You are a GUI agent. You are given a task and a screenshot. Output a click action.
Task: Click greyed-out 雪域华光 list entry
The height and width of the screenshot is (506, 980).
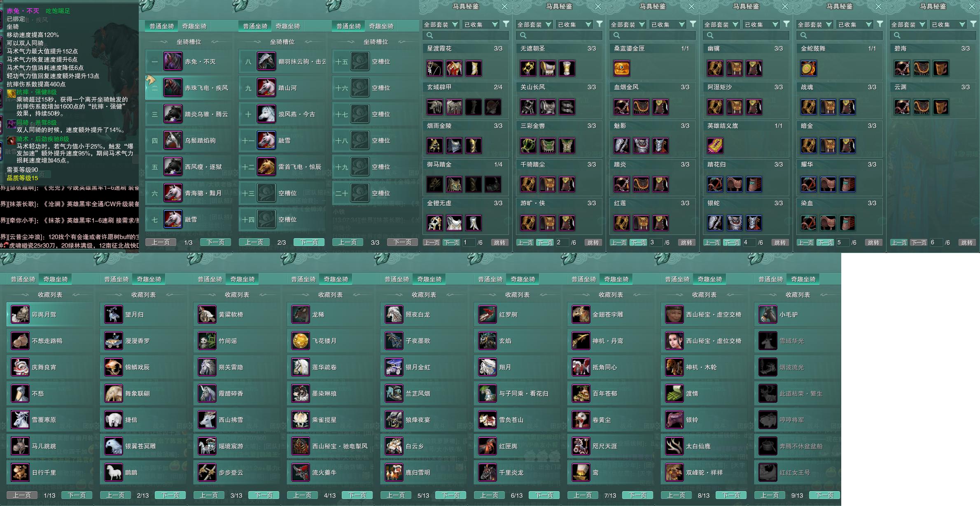point(797,341)
